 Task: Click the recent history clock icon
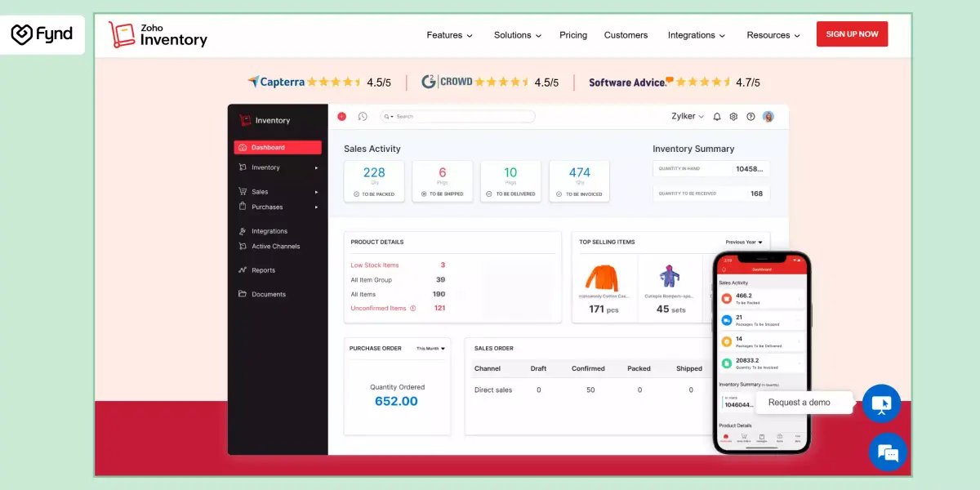363,117
